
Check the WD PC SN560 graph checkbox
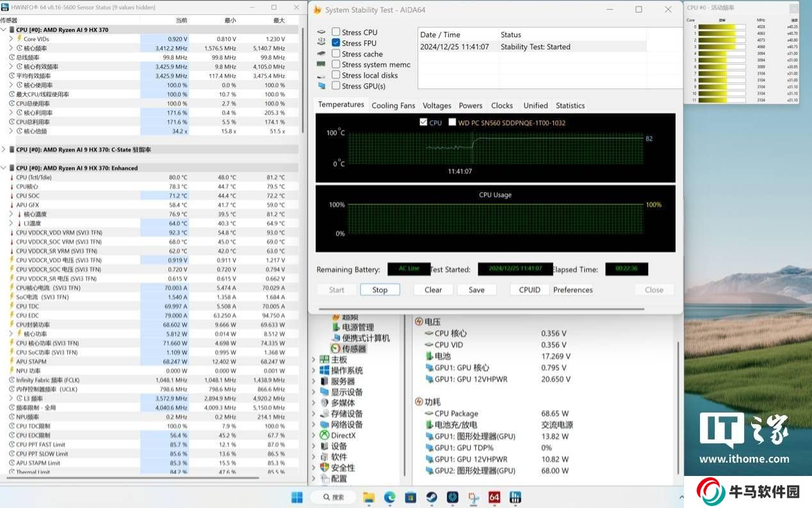[x=452, y=122]
